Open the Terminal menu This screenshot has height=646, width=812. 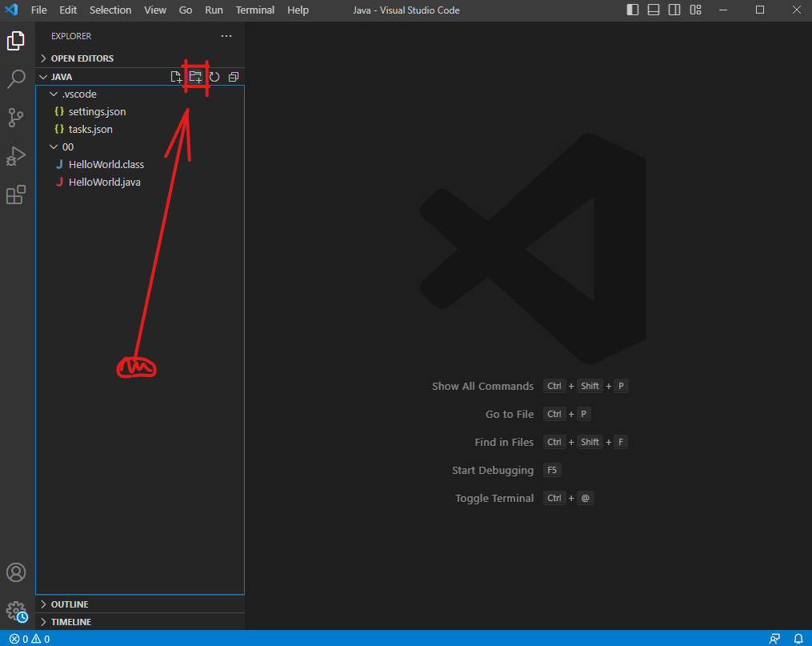[254, 10]
